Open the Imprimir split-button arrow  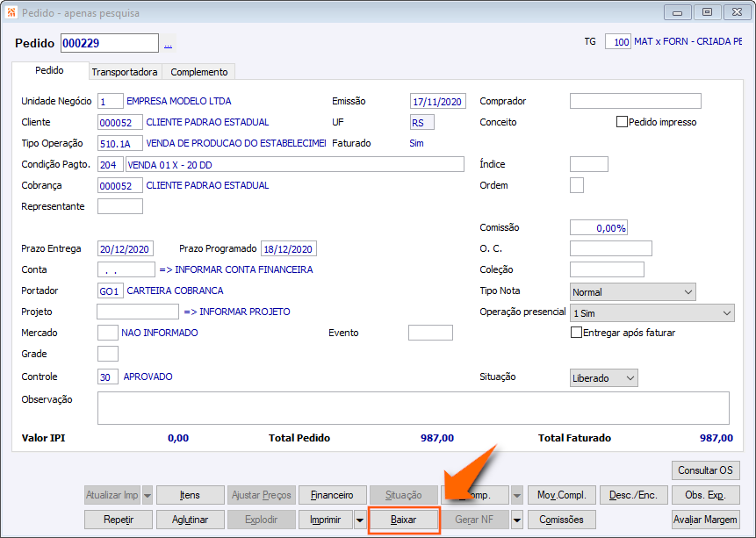(x=360, y=520)
